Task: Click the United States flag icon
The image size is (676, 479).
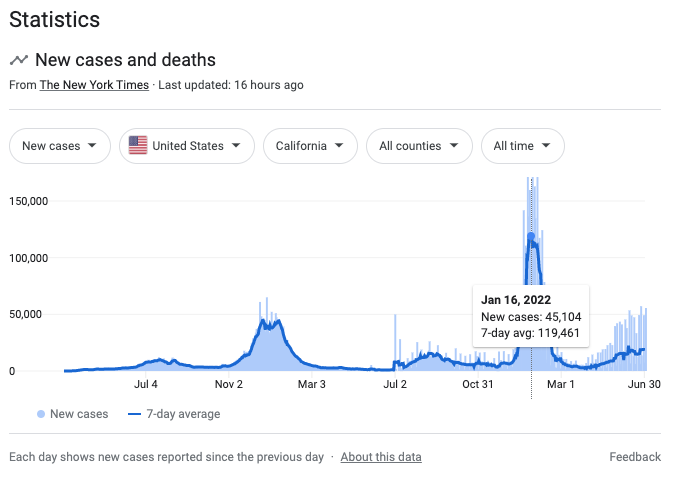Action: pyautogui.click(x=138, y=146)
